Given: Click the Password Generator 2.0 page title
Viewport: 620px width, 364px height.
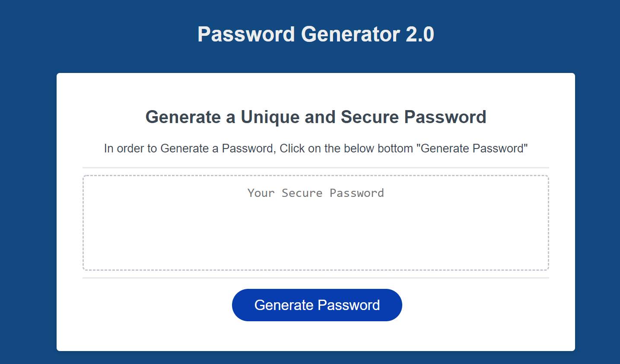Looking at the screenshot, I should [315, 34].
